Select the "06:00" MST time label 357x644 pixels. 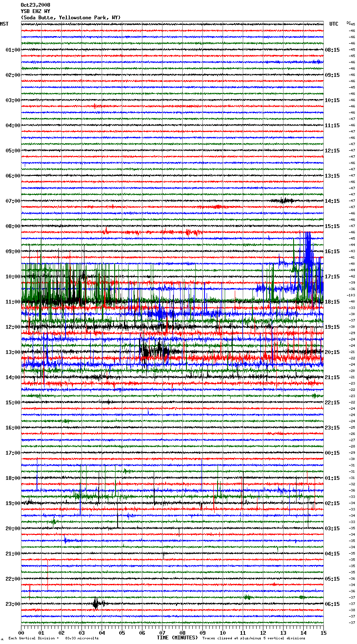(x=13, y=176)
